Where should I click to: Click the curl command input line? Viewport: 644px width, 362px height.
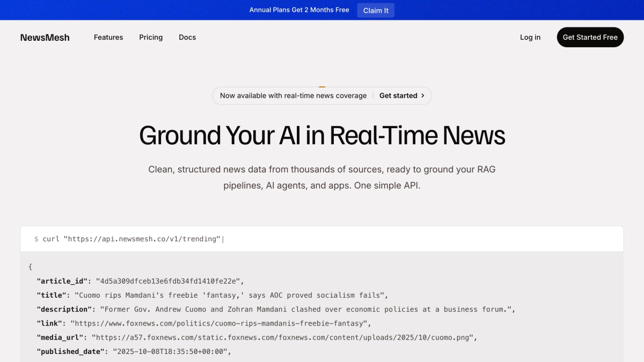tap(322, 239)
